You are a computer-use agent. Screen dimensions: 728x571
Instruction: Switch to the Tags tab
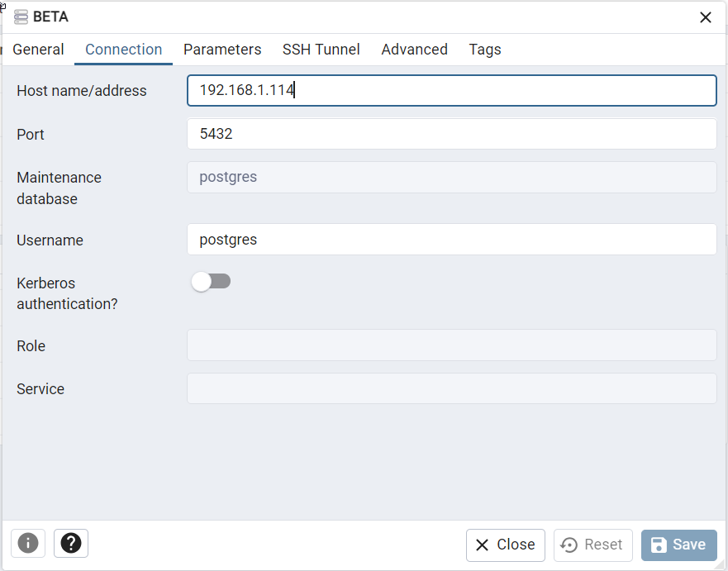(x=484, y=50)
